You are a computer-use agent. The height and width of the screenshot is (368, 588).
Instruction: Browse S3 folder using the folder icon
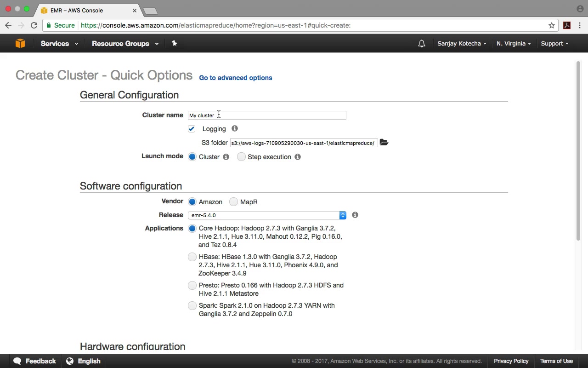[x=384, y=143]
